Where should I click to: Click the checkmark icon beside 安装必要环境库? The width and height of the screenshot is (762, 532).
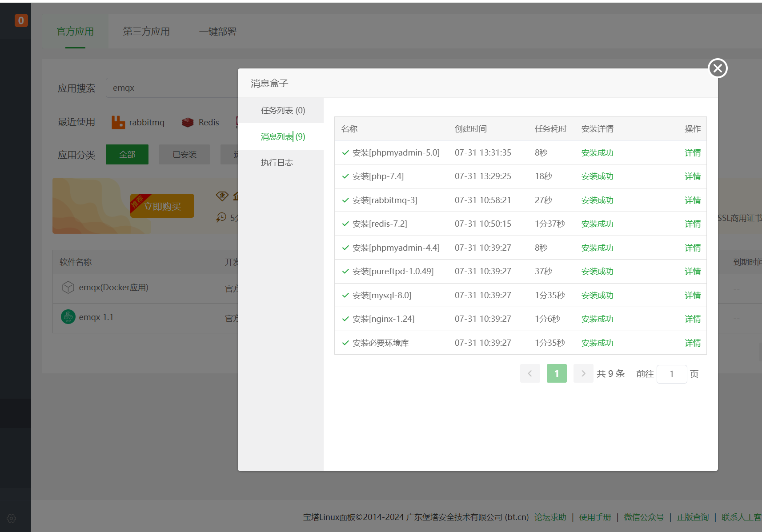pos(345,343)
